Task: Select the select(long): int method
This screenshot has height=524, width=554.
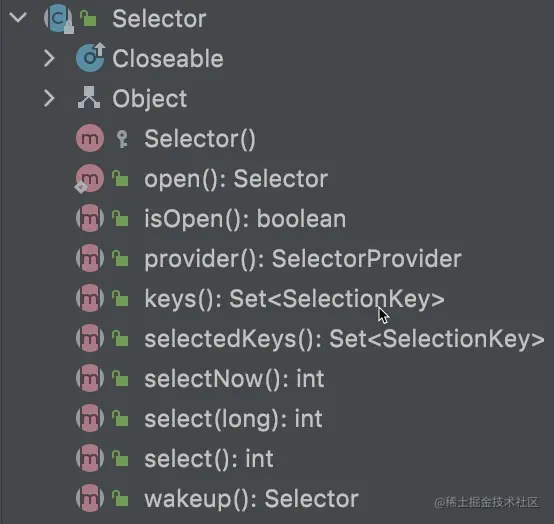Action: pos(233,419)
